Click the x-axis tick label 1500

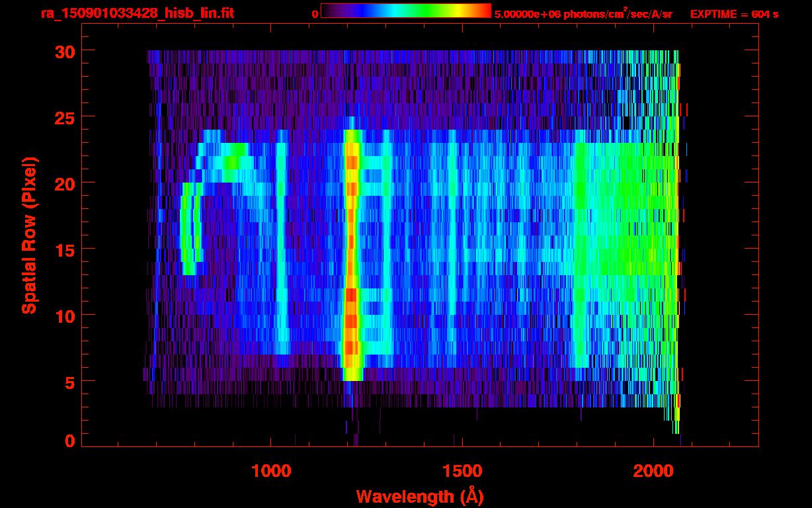pyautogui.click(x=462, y=471)
